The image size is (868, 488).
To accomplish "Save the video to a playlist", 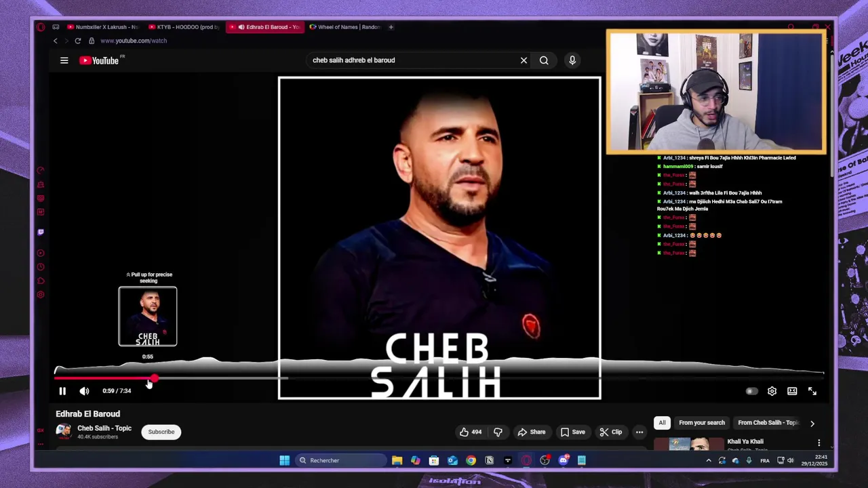I will tap(572, 432).
